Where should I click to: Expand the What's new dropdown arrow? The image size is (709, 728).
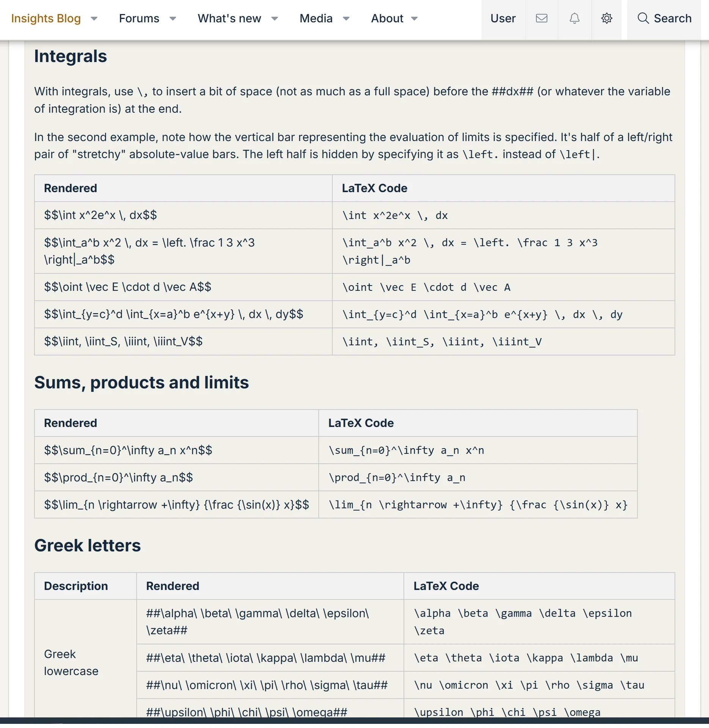275,19
